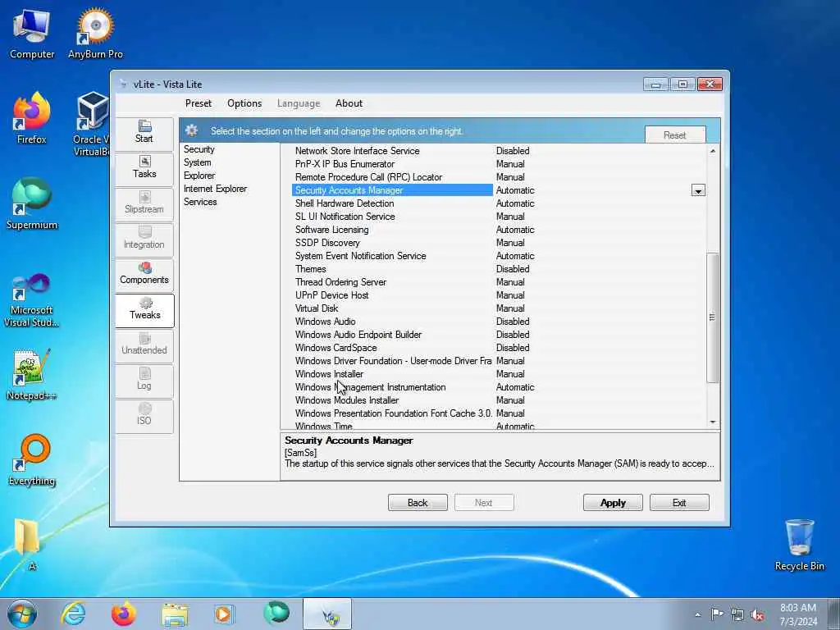Select the Internet Explorer tweak category
The height and width of the screenshot is (630, 840).
coord(215,189)
